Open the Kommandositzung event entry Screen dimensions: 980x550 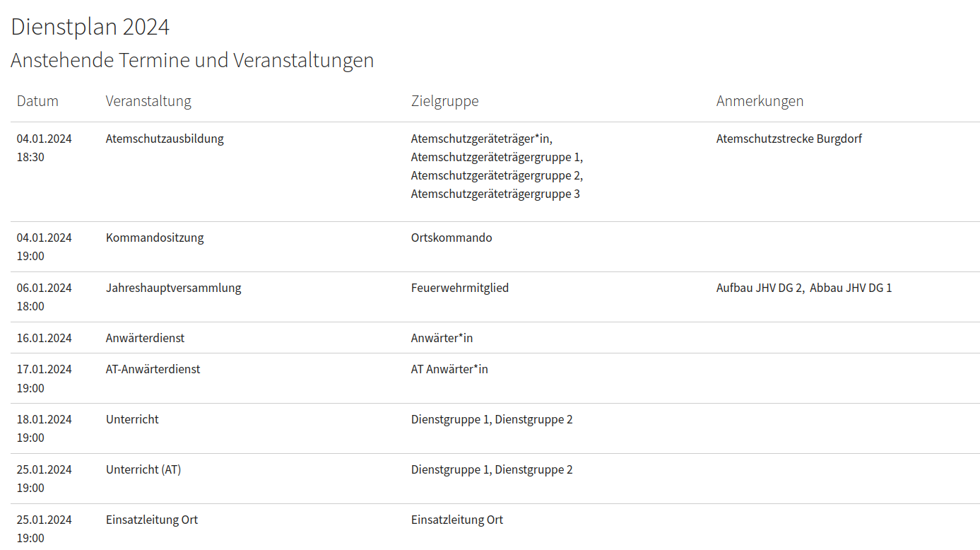[155, 238]
